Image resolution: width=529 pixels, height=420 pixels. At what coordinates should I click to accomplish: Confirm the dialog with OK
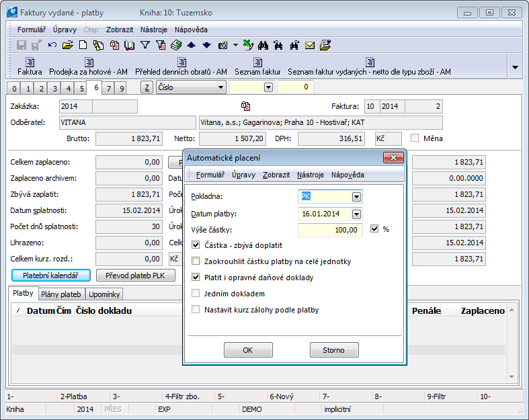(248, 350)
